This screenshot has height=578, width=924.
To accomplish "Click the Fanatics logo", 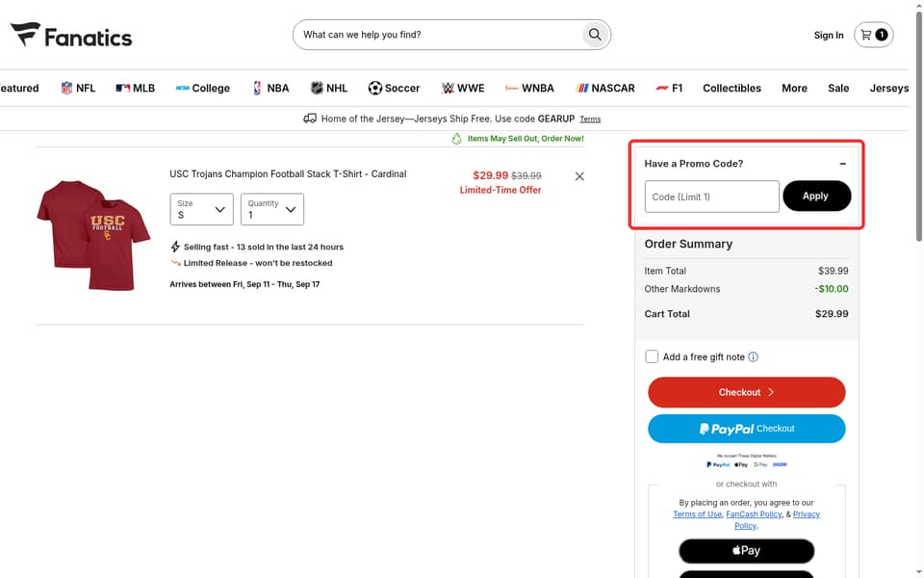I will pos(71,35).
